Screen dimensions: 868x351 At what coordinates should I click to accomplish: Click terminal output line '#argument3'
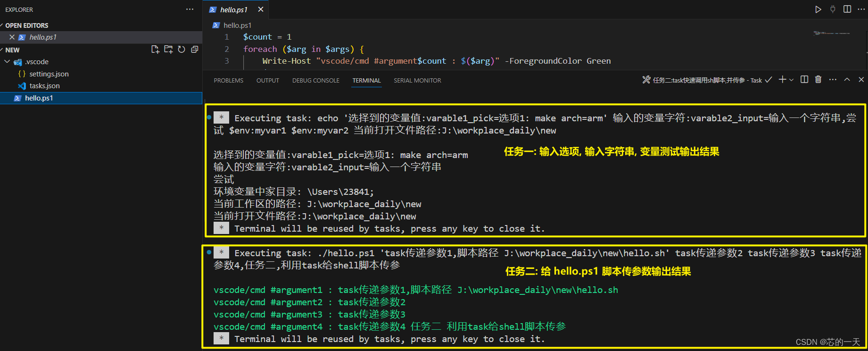click(x=309, y=315)
